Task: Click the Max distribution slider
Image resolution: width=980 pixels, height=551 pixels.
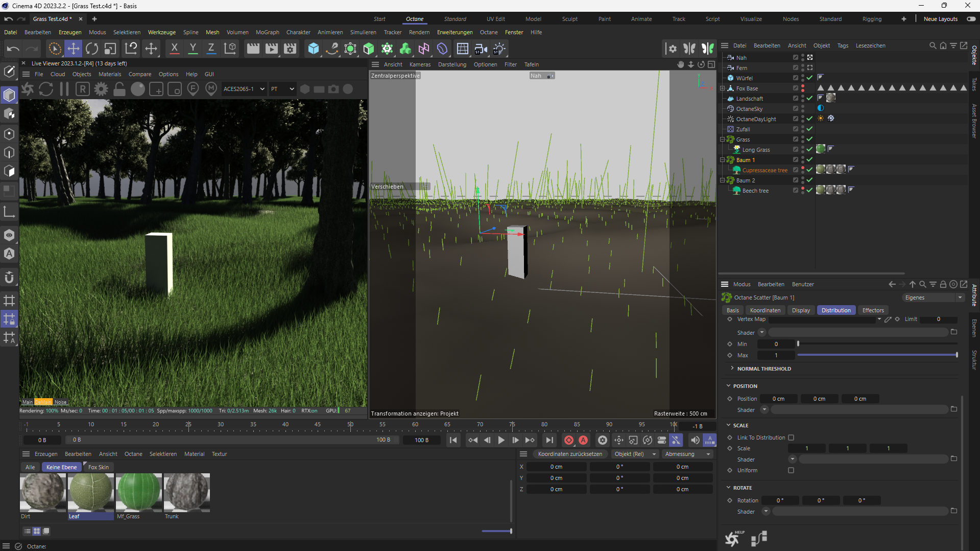Action: pyautogui.click(x=876, y=355)
